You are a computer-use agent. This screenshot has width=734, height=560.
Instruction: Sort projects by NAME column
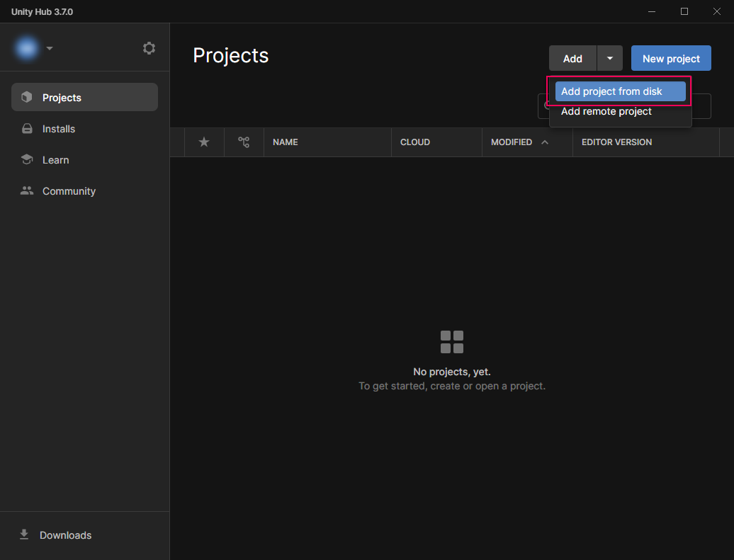click(x=285, y=142)
